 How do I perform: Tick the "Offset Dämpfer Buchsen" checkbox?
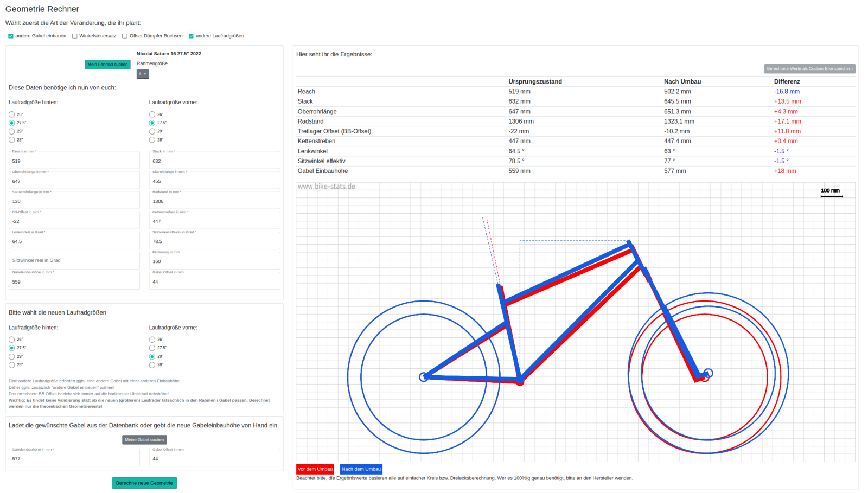click(x=125, y=36)
